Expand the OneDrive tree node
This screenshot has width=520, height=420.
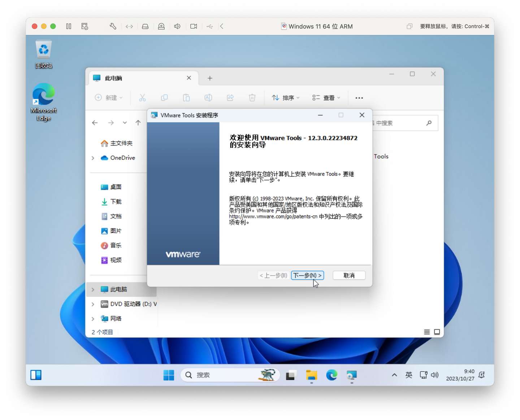tap(93, 158)
